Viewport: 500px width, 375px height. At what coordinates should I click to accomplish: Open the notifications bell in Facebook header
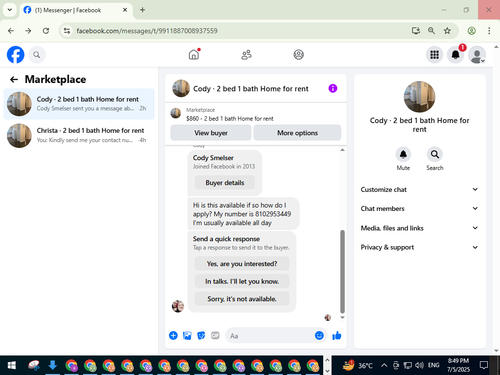(456, 55)
